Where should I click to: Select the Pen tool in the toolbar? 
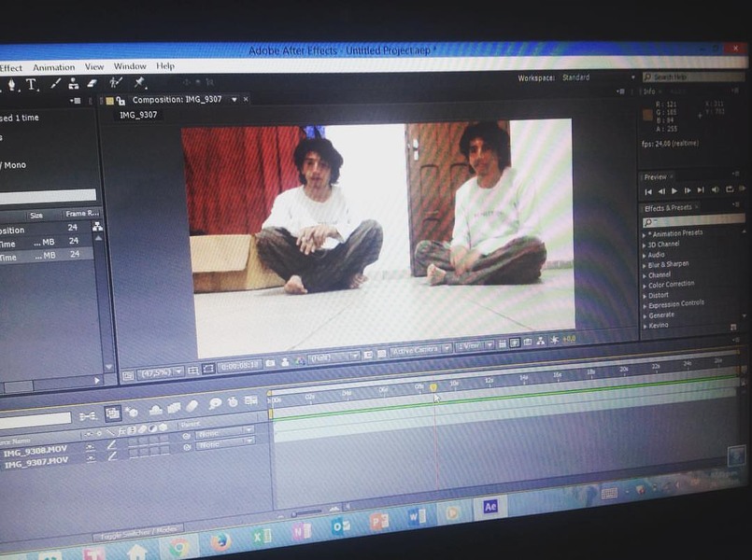click(x=11, y=85)
